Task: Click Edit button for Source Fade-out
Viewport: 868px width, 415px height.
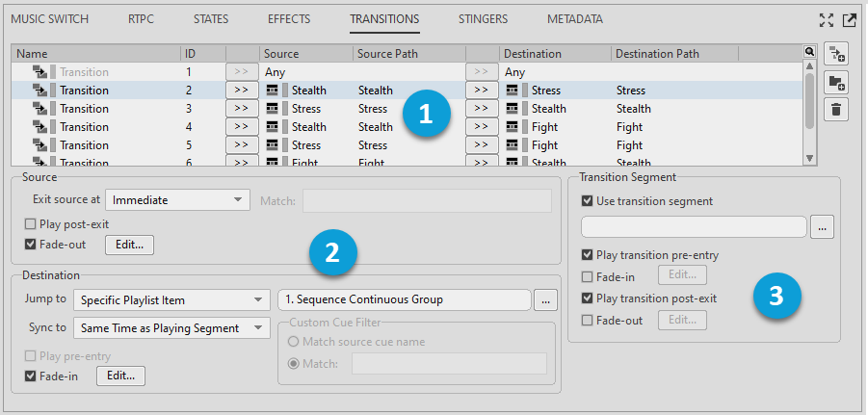Action: [129, 245]
